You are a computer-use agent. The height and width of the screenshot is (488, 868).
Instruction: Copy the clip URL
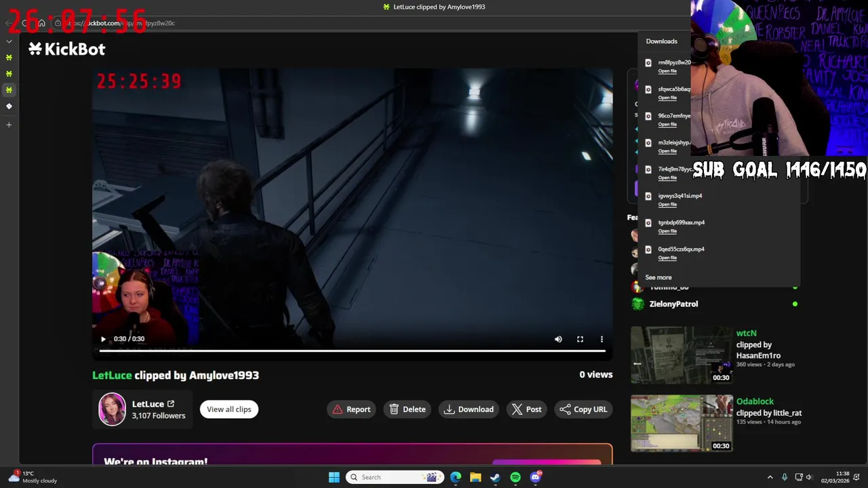click(583, 409)
